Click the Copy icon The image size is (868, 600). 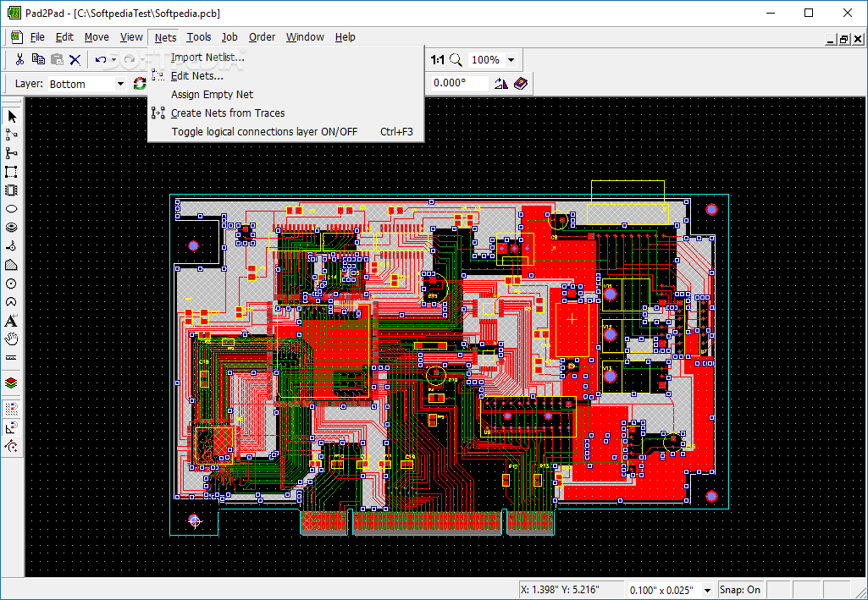[x=38, y=59]
